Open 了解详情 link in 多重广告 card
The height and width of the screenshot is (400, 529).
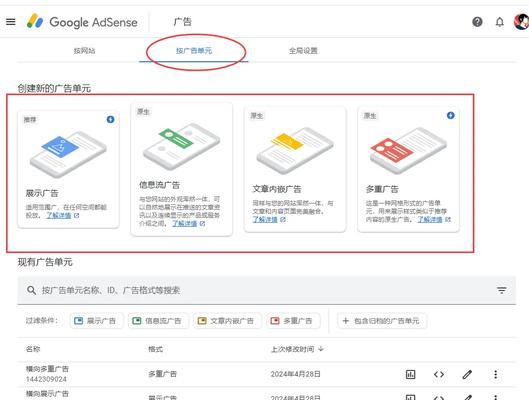tap(430, 219)
